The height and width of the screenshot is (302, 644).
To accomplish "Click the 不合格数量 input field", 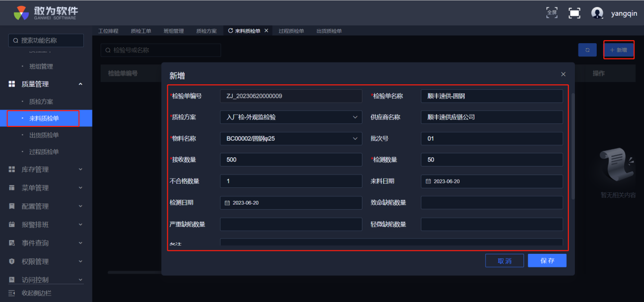I will (x=291, y=181).
